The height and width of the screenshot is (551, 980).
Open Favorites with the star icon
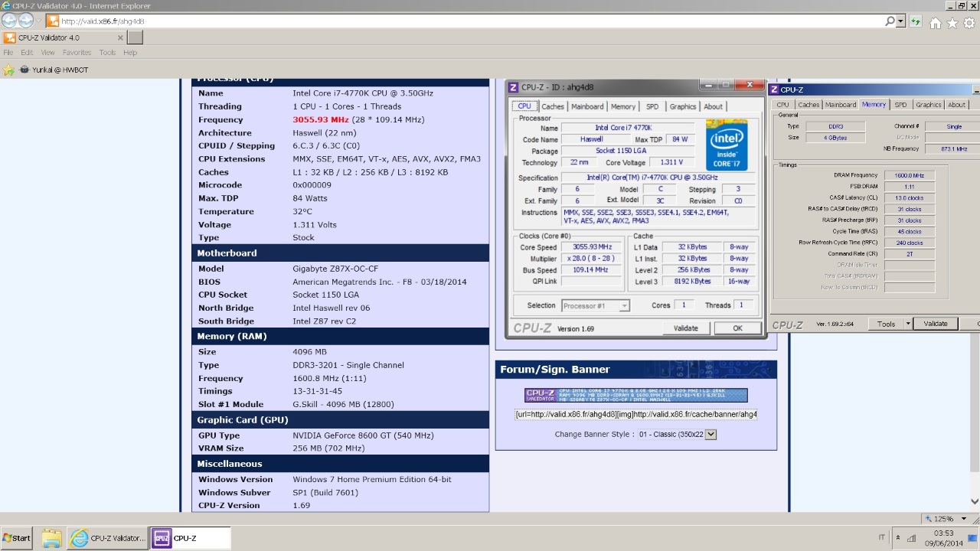(952, 23)
